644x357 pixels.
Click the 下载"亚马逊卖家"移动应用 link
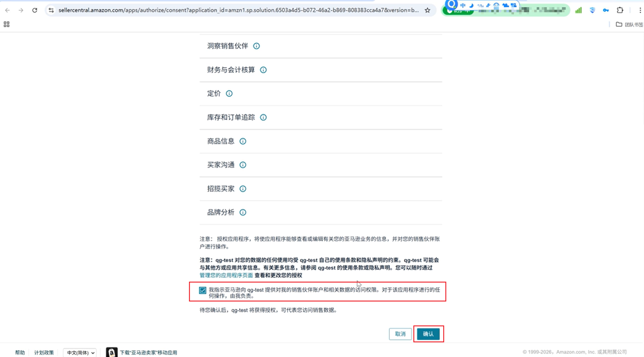pos(148,352)
